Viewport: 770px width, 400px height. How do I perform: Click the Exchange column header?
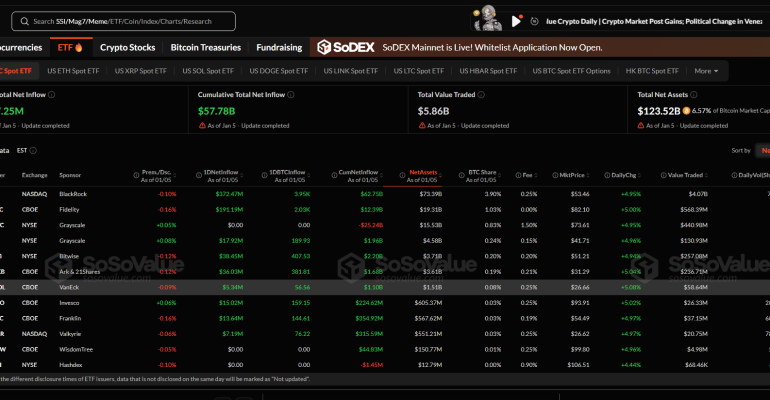pyautogui.click(x=34, y=175)
